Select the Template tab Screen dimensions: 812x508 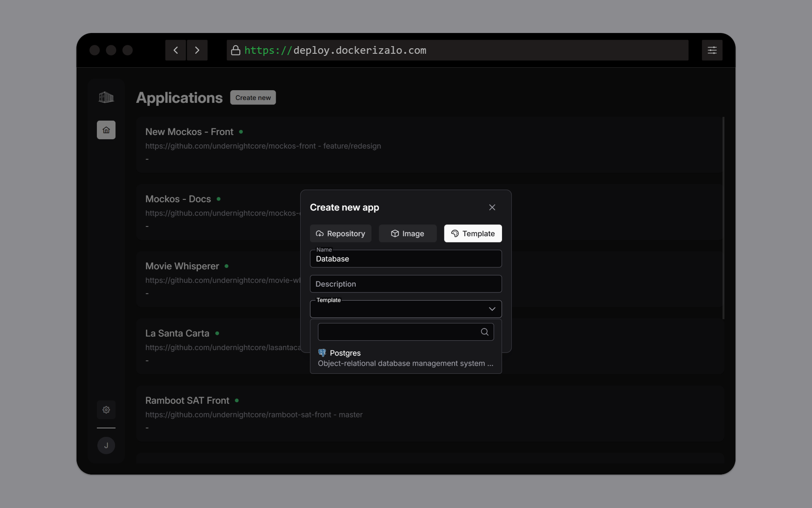[473, 233]
